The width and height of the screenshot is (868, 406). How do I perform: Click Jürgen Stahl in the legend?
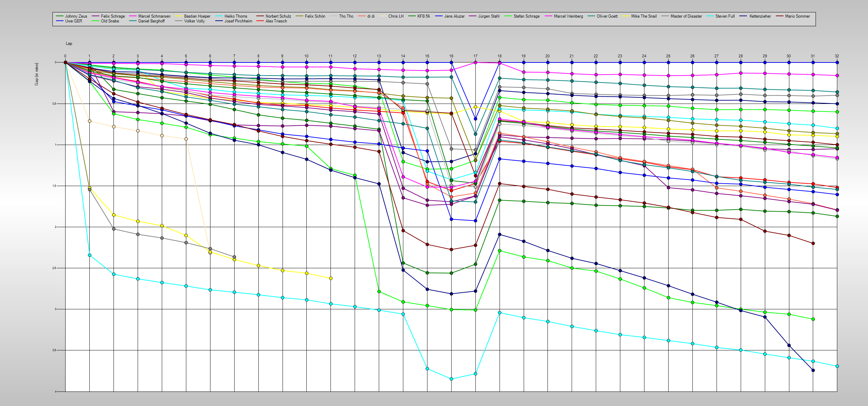pyautogui.click(x=489, y=16)
